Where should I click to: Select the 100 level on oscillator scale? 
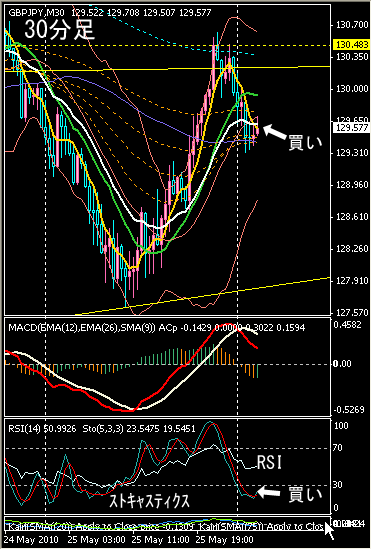(x=341, y=426)
